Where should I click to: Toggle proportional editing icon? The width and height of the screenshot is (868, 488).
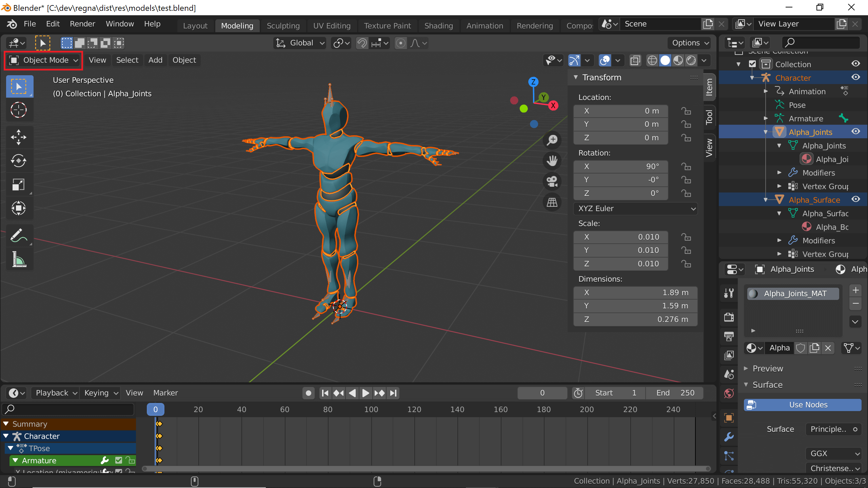(400, 43)
